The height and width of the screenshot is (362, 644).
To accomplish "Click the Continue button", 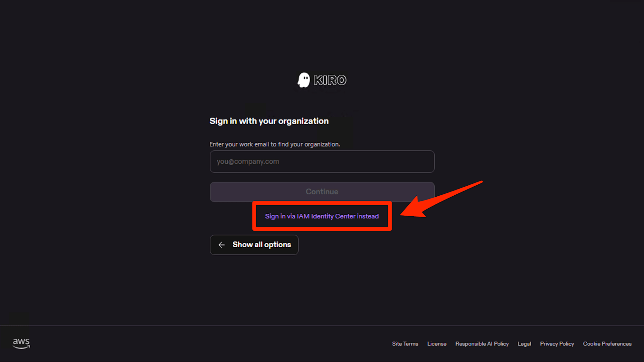I will 322,192.
